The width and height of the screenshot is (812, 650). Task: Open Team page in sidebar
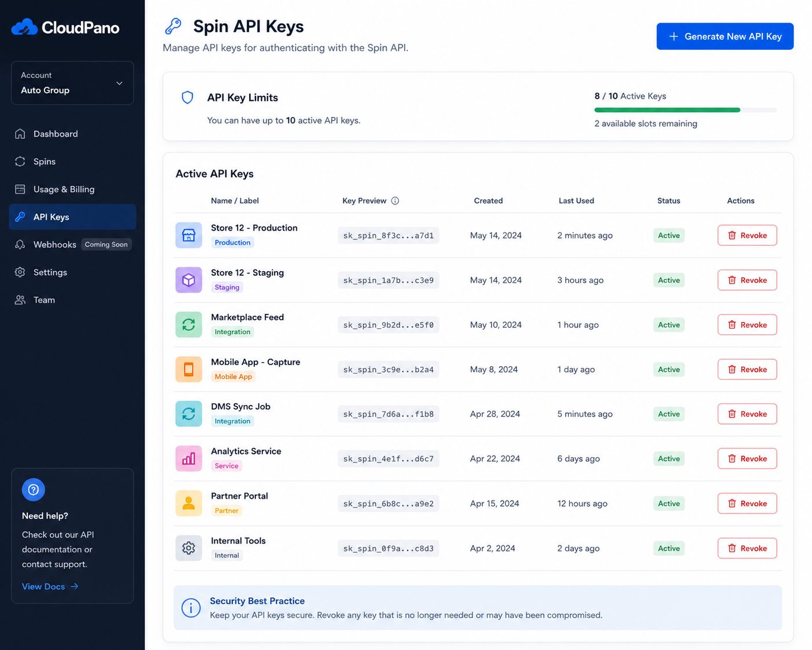[x=72, y=300]
